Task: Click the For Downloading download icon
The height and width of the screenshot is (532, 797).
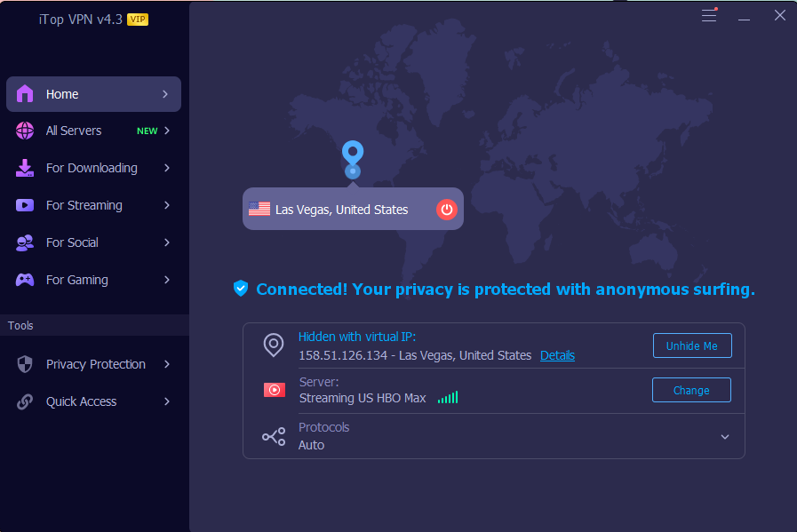Action: [x=25, y=168]
